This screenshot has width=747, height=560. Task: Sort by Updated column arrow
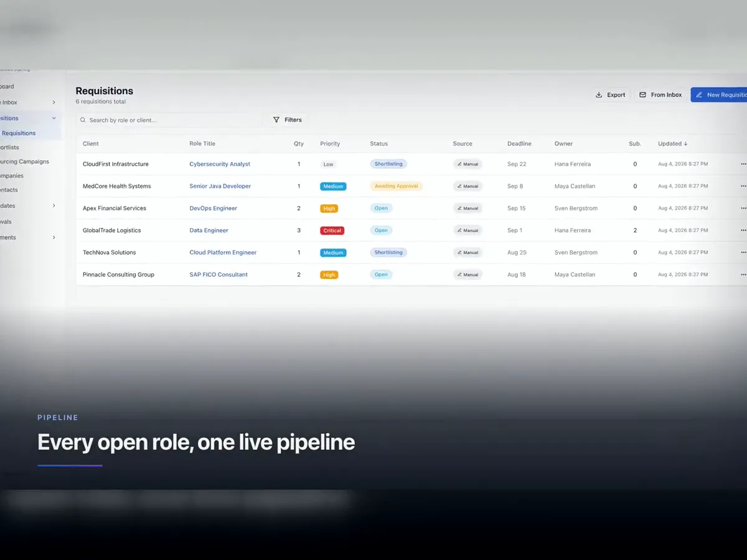685,144
